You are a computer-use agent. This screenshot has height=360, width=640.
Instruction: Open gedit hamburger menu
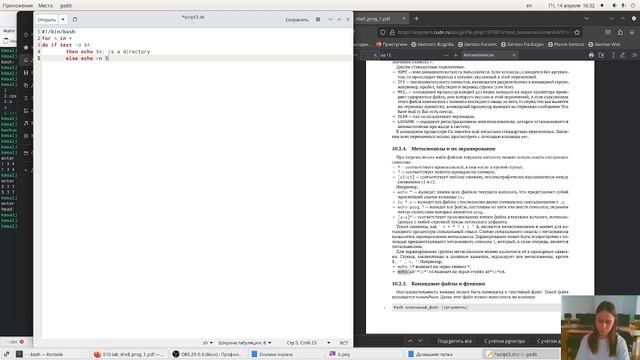tap(318, 20)
